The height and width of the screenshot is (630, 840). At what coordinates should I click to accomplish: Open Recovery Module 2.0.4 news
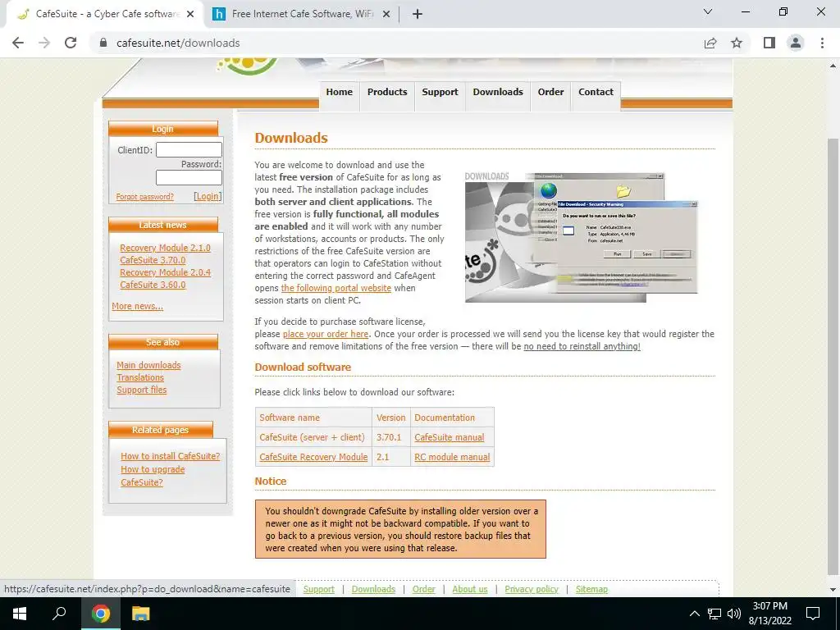click(x=165, y=272)
